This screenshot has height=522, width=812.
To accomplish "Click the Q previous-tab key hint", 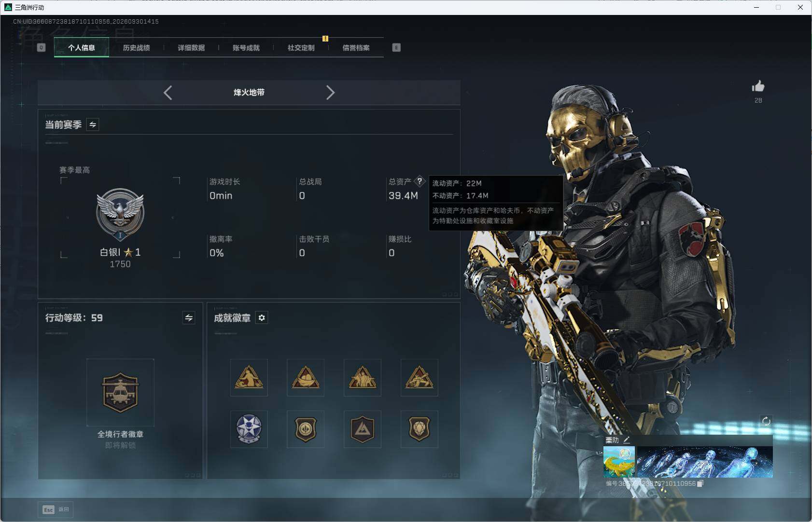I will [41, 47].
